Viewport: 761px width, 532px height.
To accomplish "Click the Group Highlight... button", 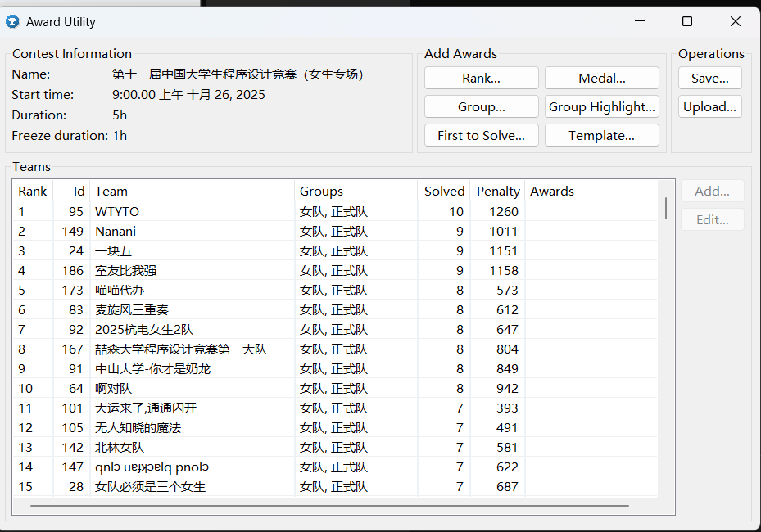I will coord(601,107).
